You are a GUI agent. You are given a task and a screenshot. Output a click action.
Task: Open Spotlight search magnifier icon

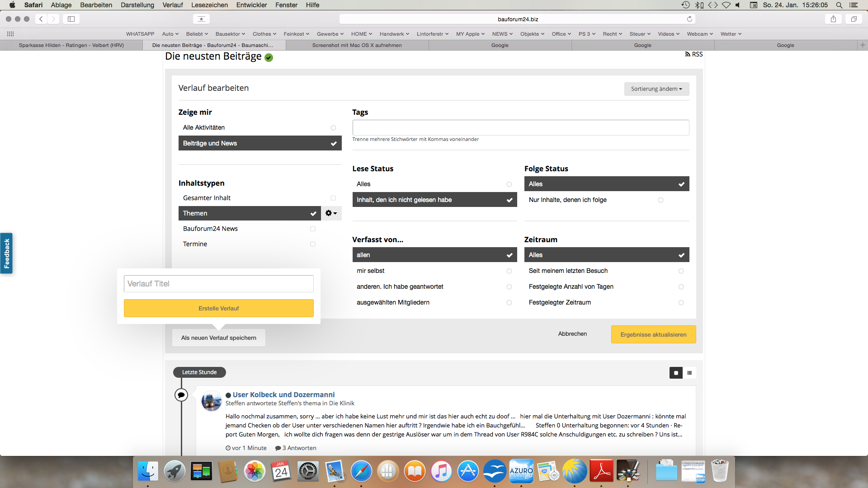click(839, 5)
